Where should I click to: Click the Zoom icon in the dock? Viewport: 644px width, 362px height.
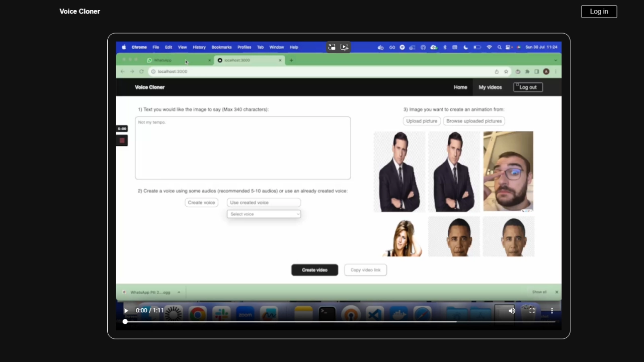(245, 315)
